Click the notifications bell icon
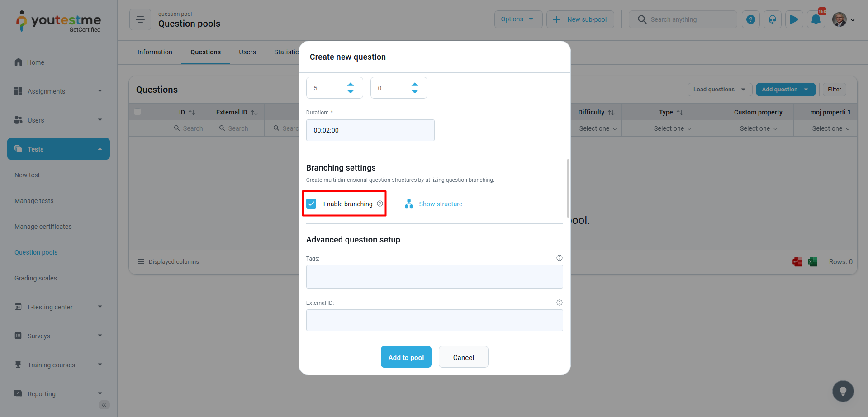The height and width of the screenshot is (417, 868). pyautogui.click(x=816, y=19)
